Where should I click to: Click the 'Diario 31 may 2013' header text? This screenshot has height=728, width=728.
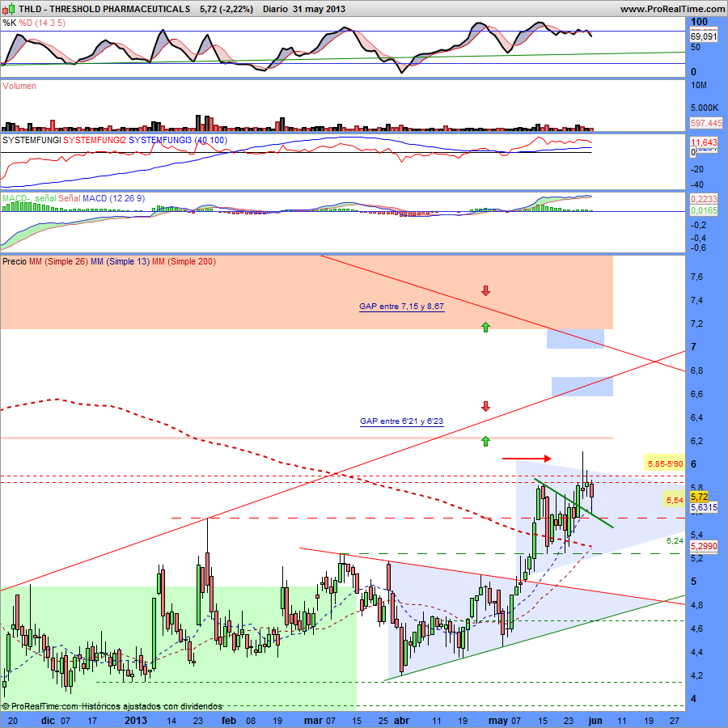(303, 9)
